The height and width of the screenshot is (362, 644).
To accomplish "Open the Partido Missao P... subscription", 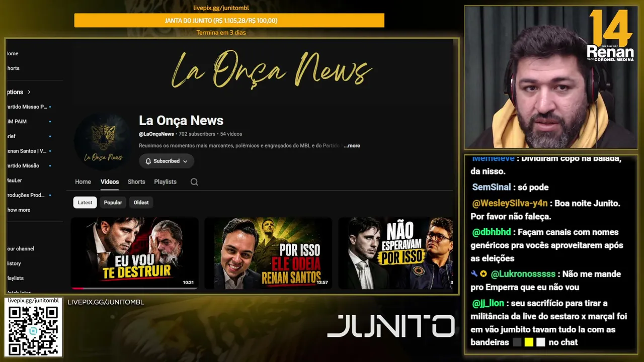I will tap(29, 107).
